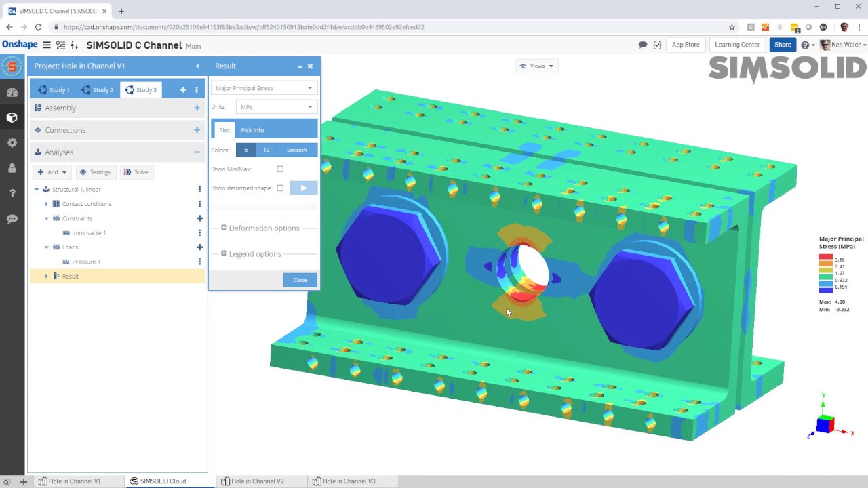This screenshot has height=488, width=868.
Task: Add a new constraint with plus
Action: pyautogui.click(x=199, y=218)
